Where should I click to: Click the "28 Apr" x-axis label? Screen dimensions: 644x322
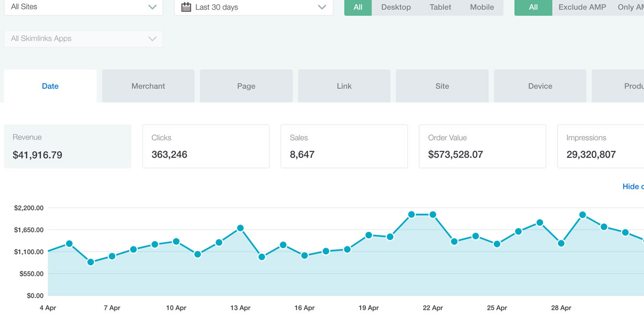(561, 308)
